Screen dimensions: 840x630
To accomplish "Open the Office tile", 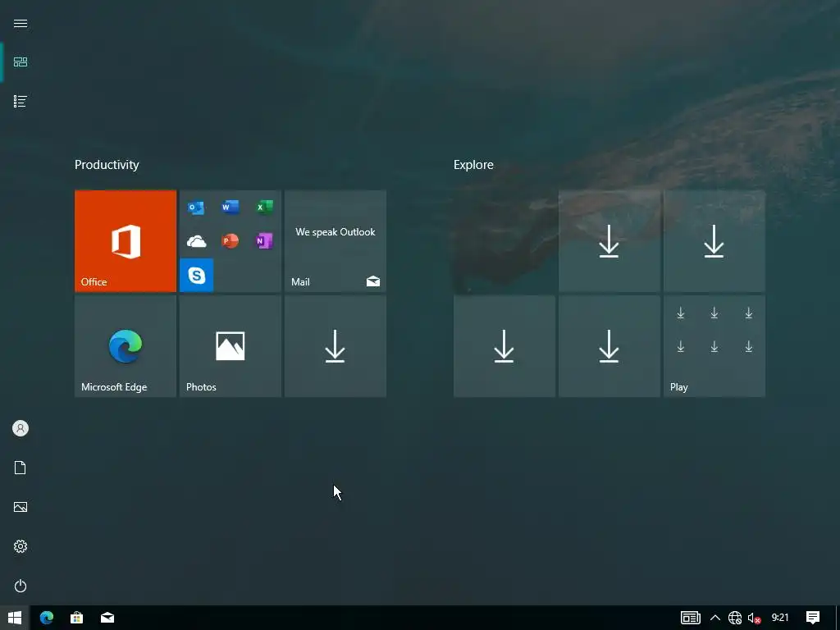I will (126, 241).
